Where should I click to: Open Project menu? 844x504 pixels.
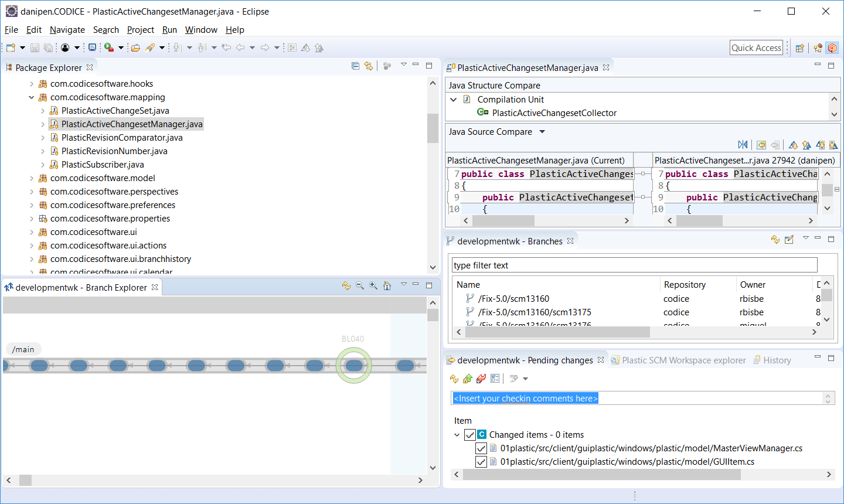pos(141,30)
